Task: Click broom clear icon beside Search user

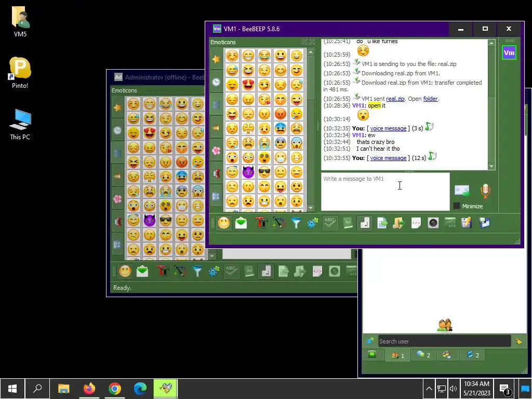Action: [519, 341]
